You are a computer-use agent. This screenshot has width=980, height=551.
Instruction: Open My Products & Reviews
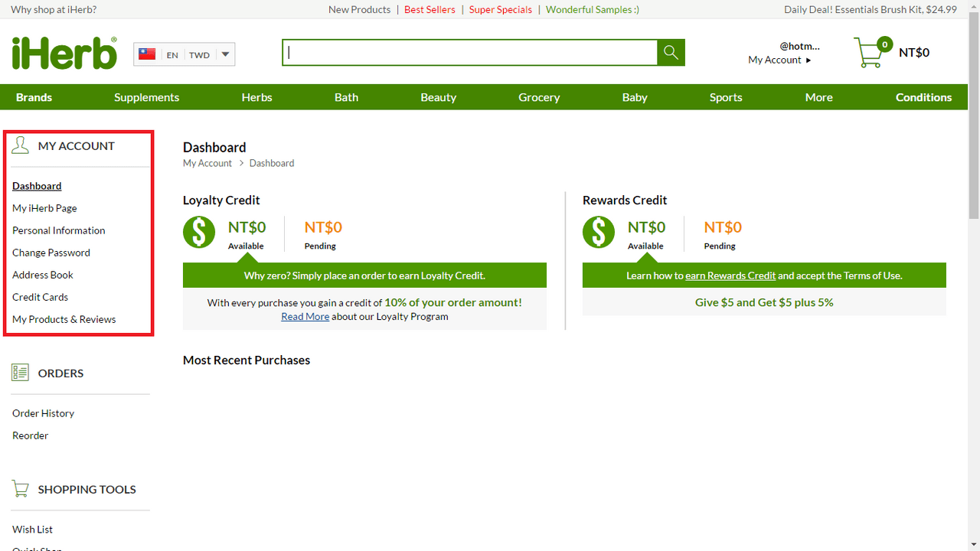click(x=64, y=319)
